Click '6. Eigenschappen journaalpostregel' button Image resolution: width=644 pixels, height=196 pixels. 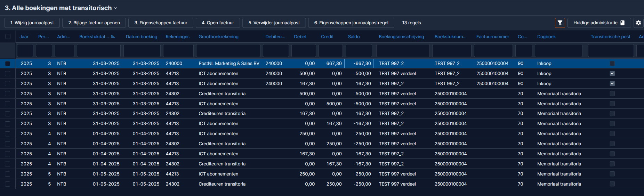pyautogui.click(x=351, y=23)
